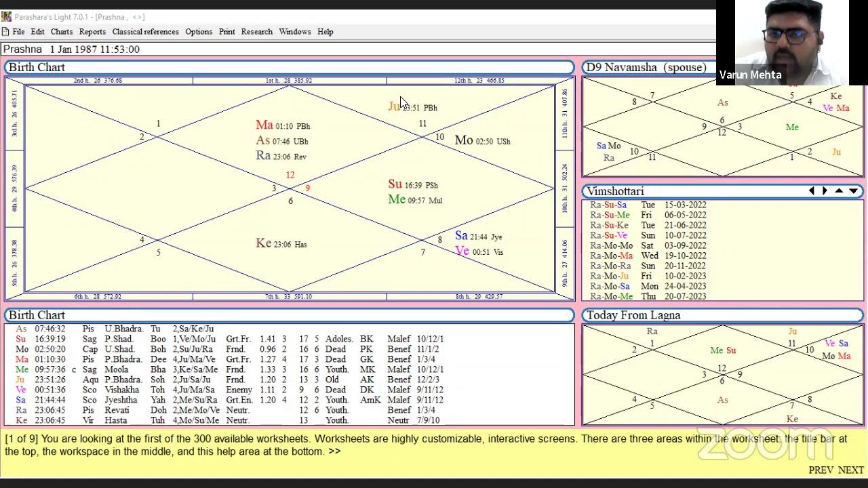868x488 pixels.
Task: Select Ve 00:51 Vis in the birth chart
Action: click(x=479, y=251)
